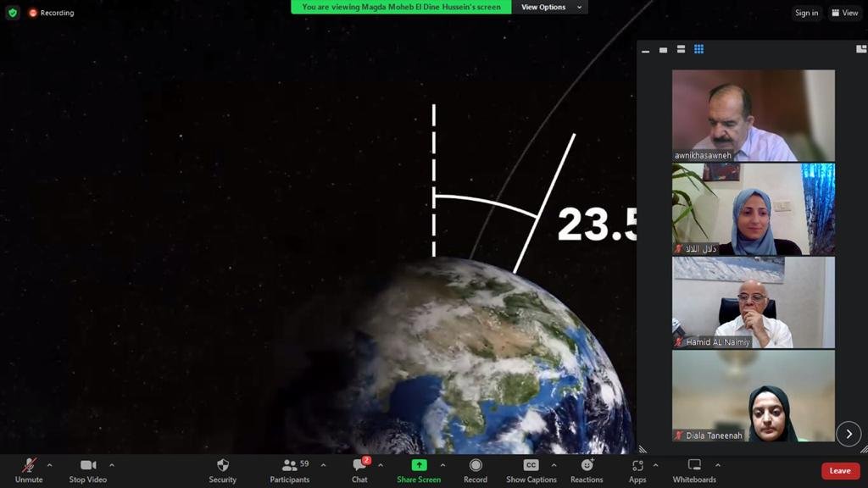Open the Participants list
This screenshot has height=488, width=868.
[290, 471]
